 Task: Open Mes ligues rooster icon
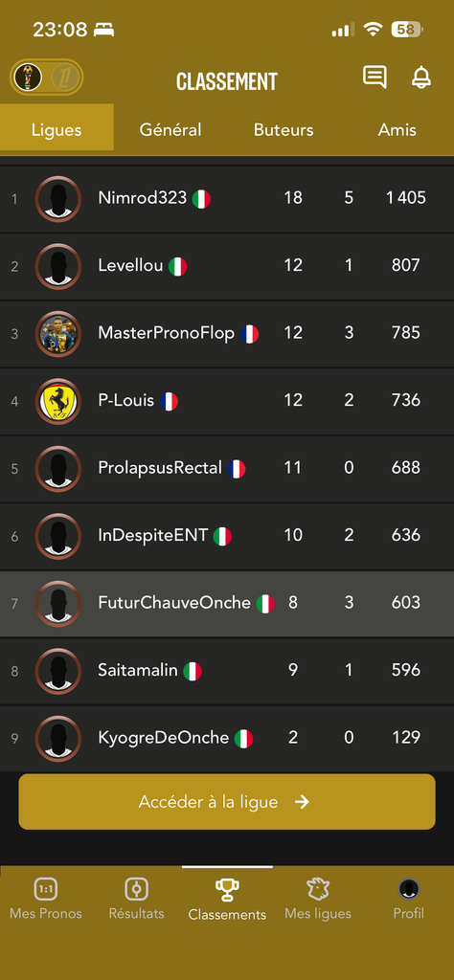318,888
